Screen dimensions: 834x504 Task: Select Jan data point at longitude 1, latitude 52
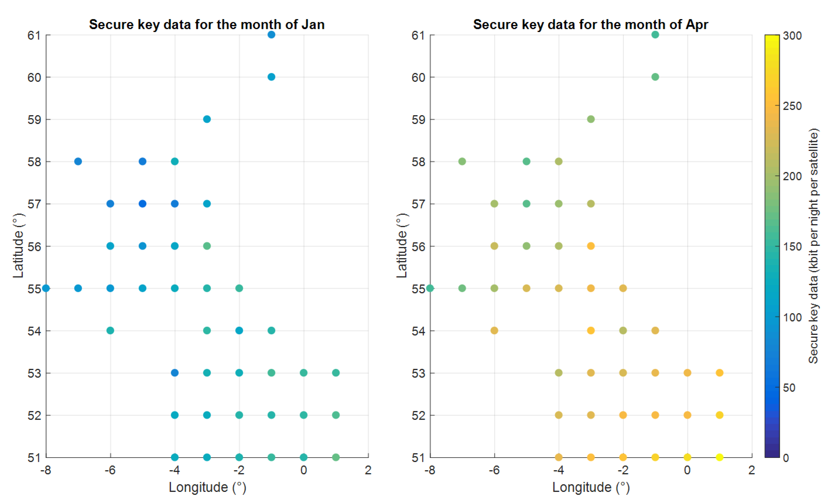click(x=336, y=415)
